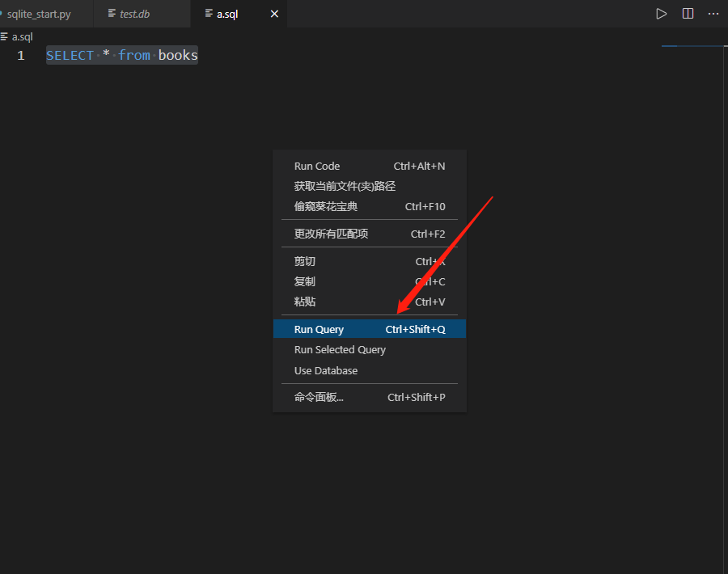Select 粘贴 to paste
Image resolution: width=728 pixels, height=574 pixels.
(x=304, y=302)
